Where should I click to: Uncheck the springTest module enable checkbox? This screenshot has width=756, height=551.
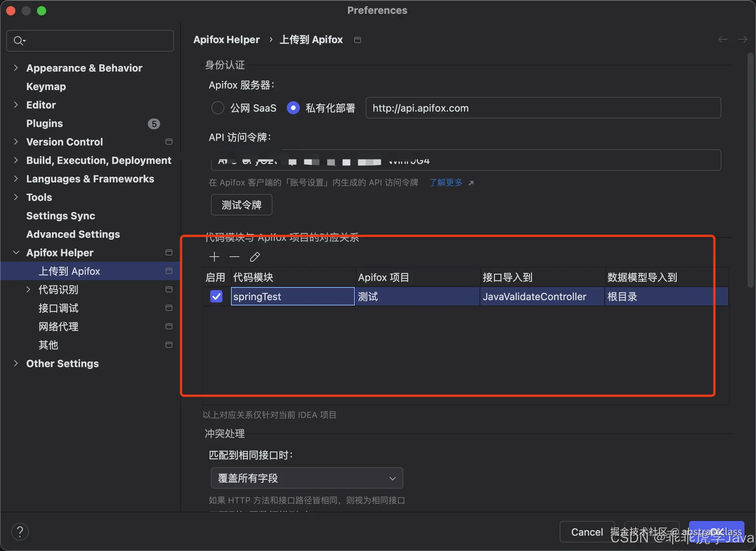tap(216, 296)
